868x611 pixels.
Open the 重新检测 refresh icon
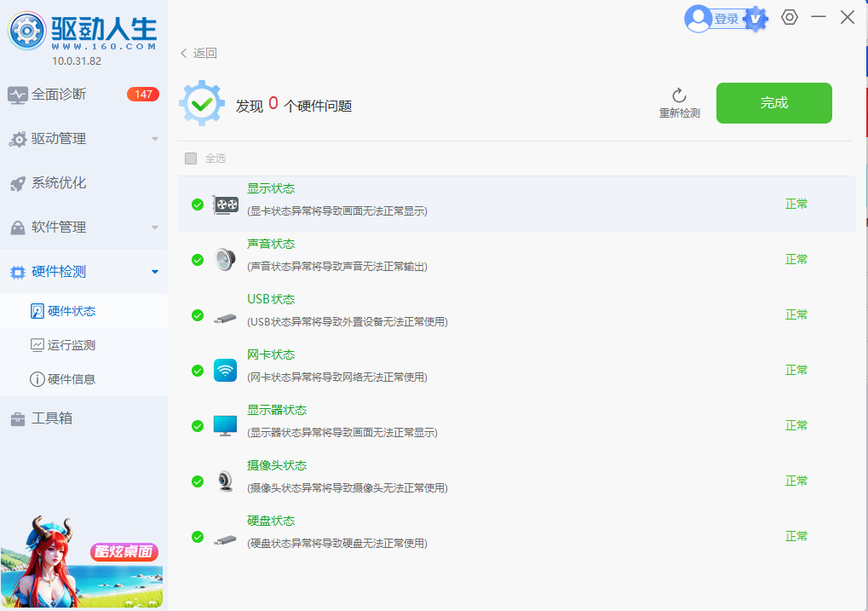(x=677, y=96)
